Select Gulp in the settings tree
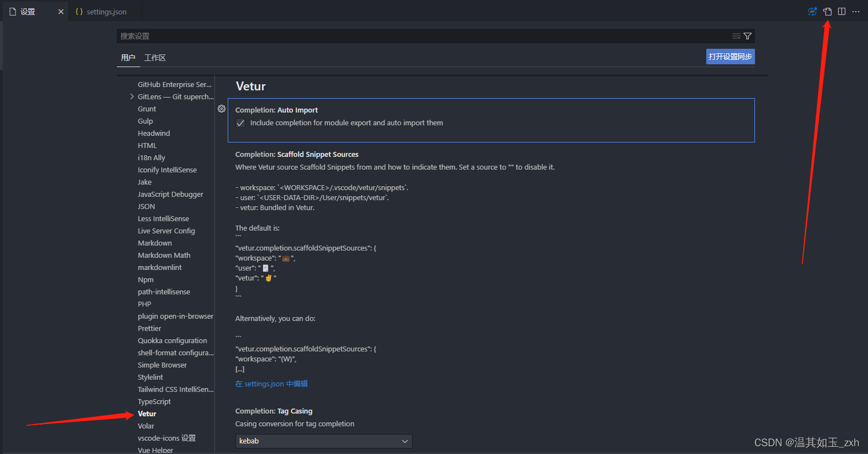The height and width of the screenshot is (454, 868). point(145,121)
